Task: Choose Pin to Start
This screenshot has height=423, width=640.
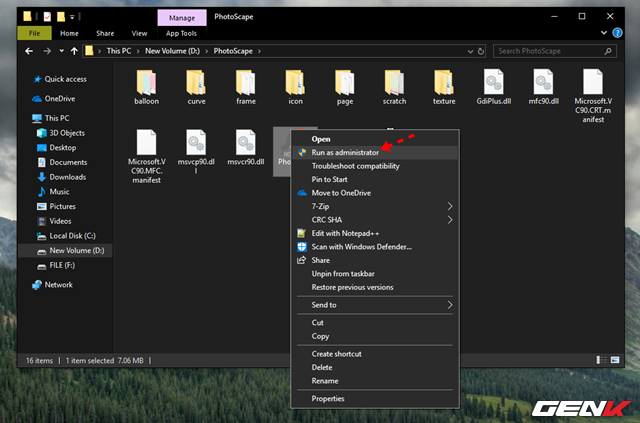Action: (x=375, y=179)
